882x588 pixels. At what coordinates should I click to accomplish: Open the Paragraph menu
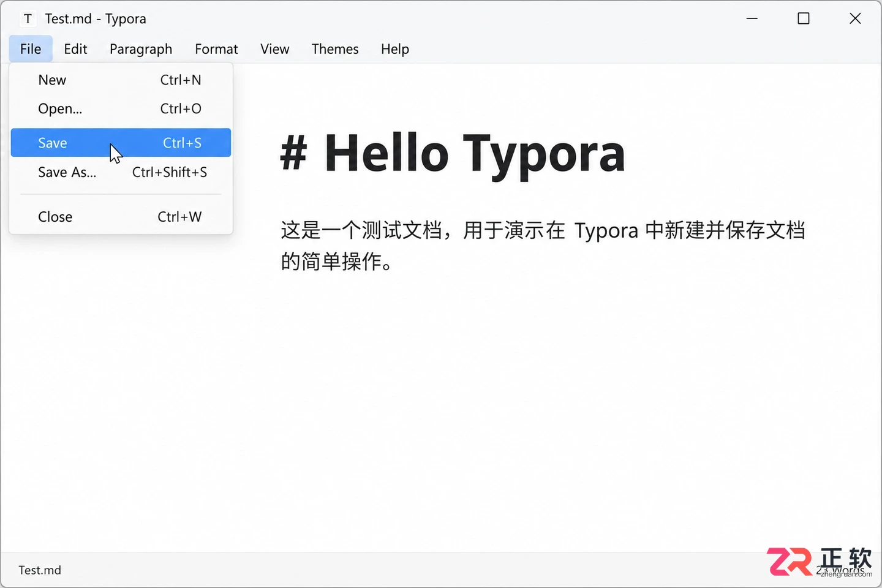coord(141,49)
